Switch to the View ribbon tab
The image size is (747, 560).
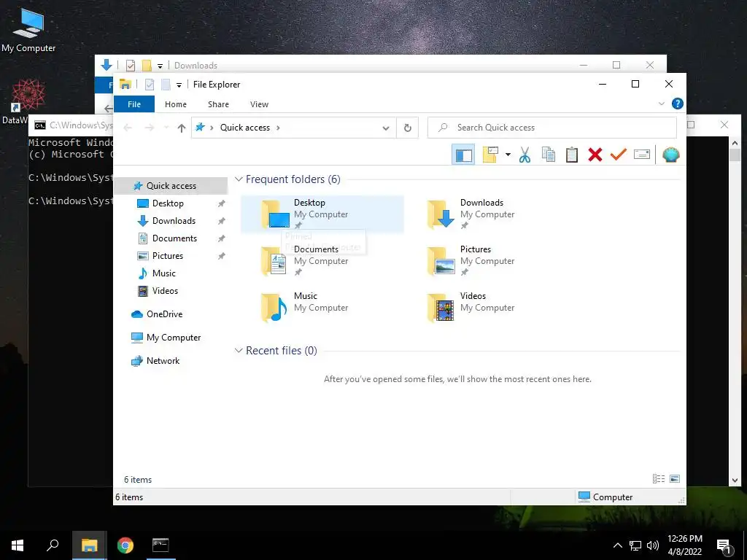pyautogui.click(x=259, y=104)
